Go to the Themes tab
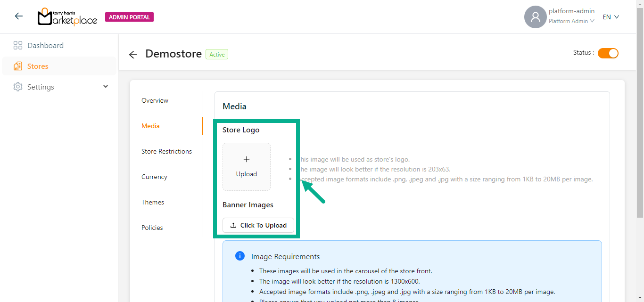 (x=153, y=202)
